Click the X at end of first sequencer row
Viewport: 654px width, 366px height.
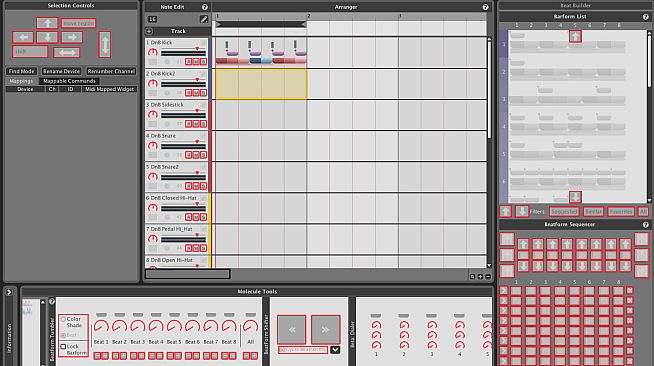(630, 291)
